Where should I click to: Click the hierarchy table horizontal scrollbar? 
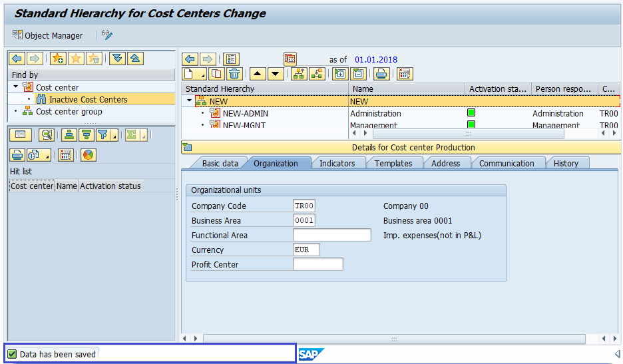tap(468, 133)
